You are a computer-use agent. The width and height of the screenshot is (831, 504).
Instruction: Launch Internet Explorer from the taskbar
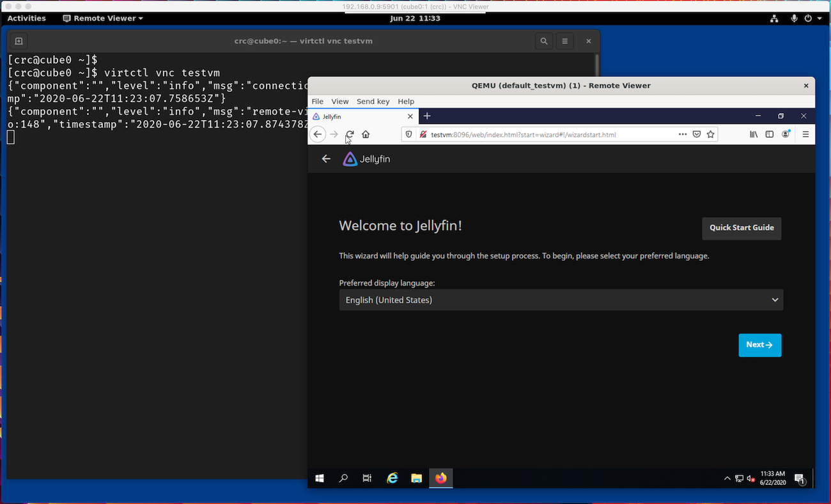tap(392, 477)
